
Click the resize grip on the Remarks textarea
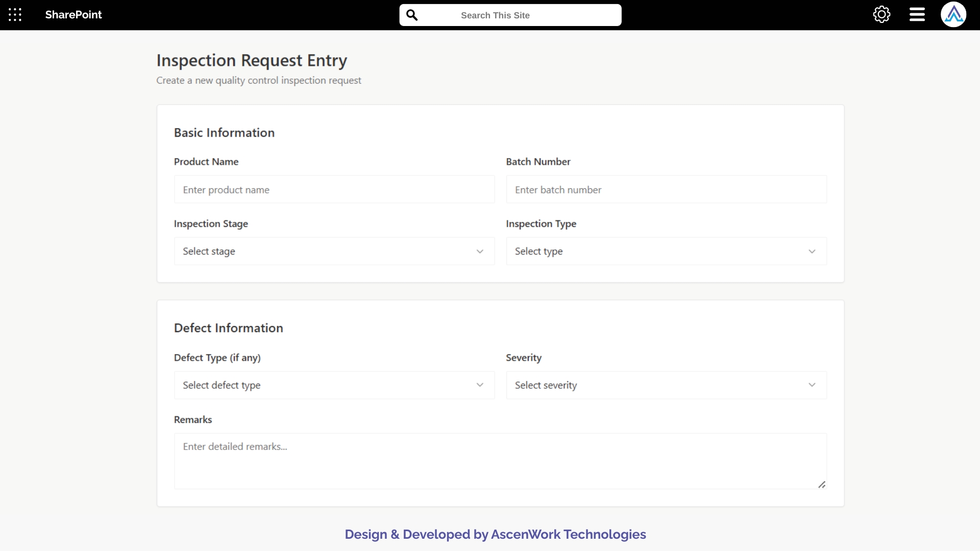(x=822, y=485)
